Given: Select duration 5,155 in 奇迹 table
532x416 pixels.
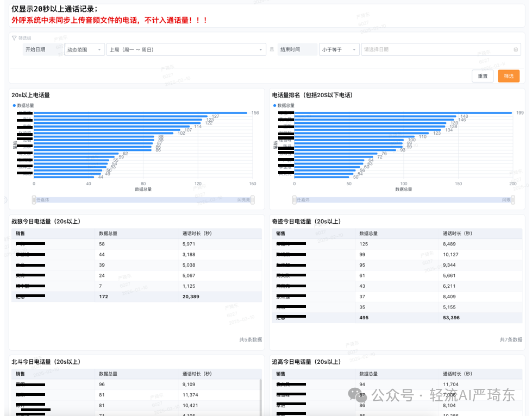Looking at the screenshot, I should (x=449, y=307).
